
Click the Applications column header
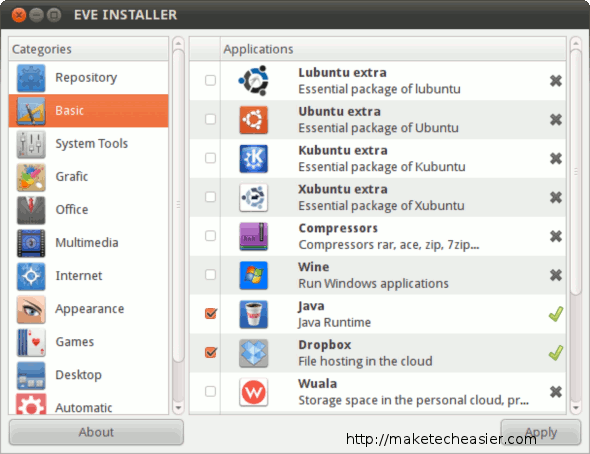coord(393,49)
